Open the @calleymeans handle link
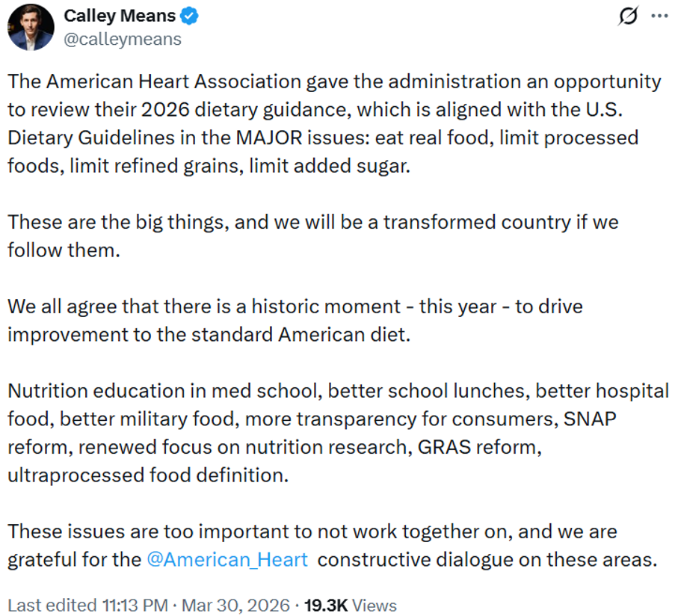Screen dimensions: 675x616 (123, 39)
